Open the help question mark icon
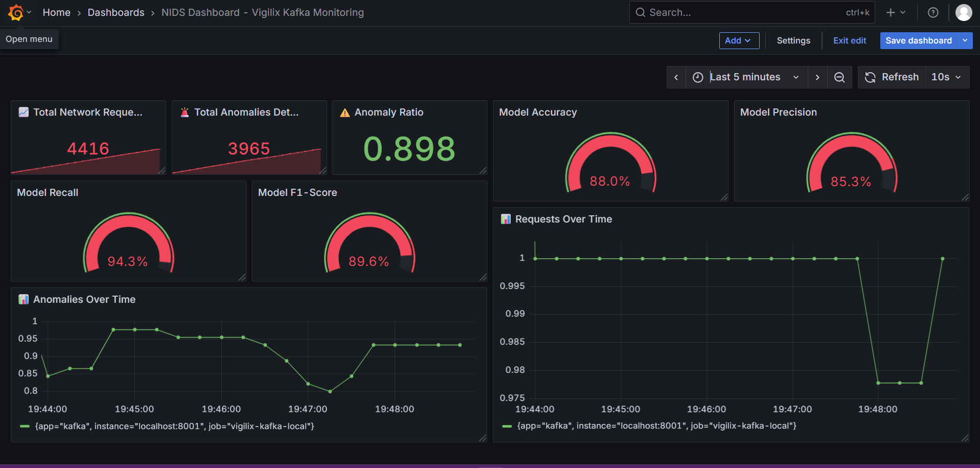 point(933,13)
